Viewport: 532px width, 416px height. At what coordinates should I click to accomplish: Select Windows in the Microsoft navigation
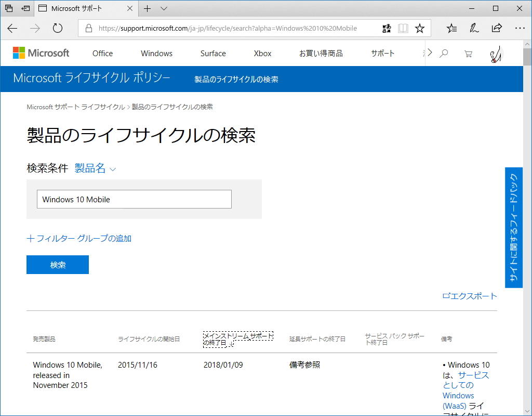click(x=156, y=53)
